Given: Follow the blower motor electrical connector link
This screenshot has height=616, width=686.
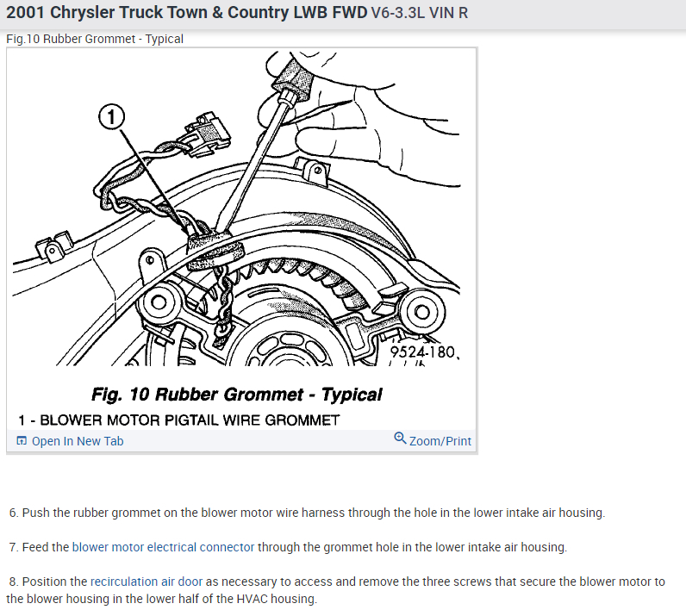Looking at the screenshot, I should click(x=163, y=547).
